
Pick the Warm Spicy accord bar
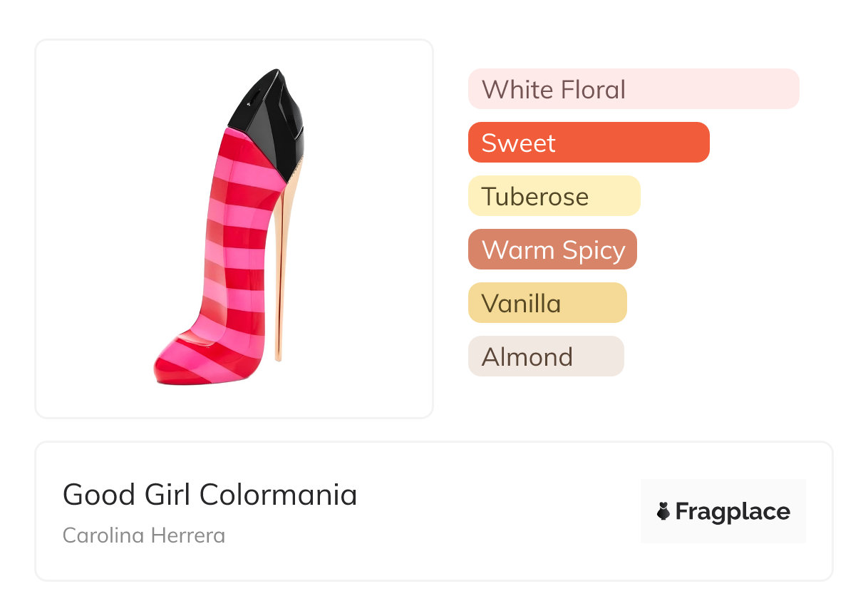click(x=552, y=250)
